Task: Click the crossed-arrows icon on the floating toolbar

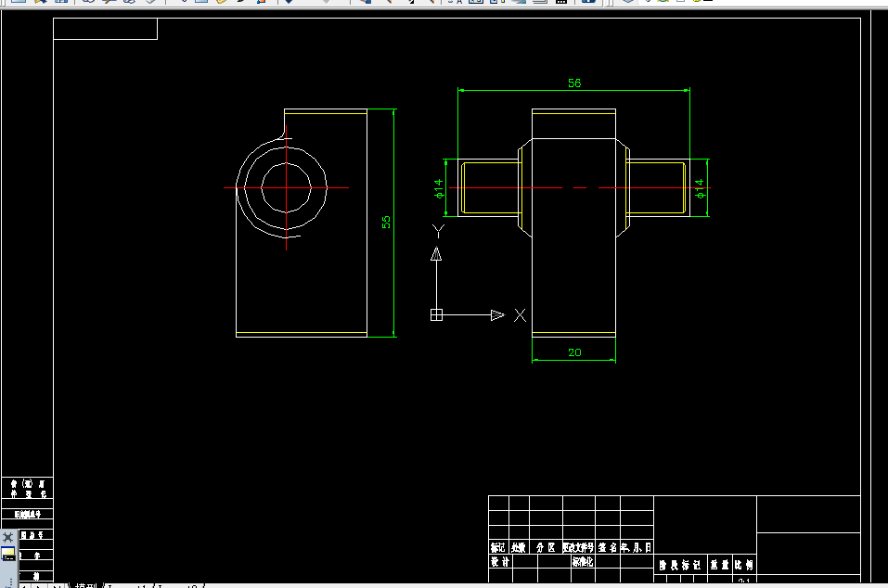Action: [8, 537]
